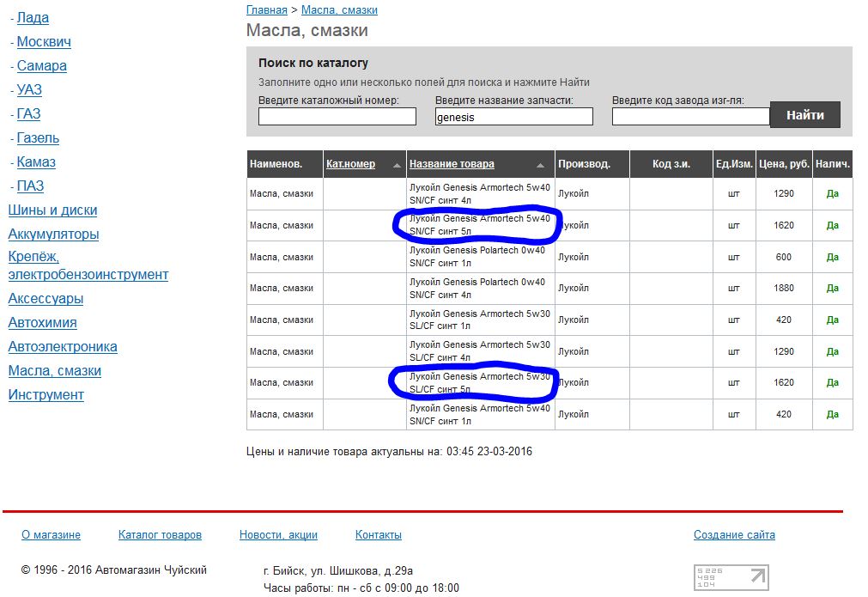Open the Инструмент section
Screen dimensions: 868x597
click(46, 394)
